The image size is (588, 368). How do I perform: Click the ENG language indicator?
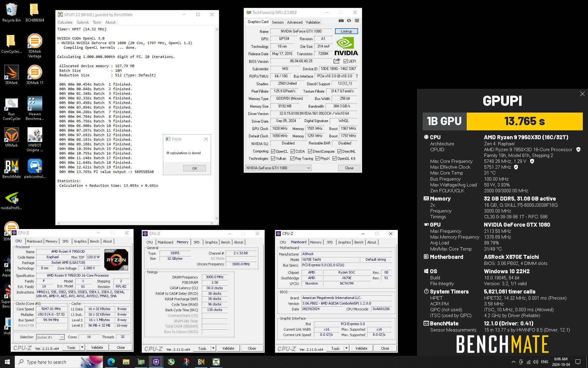[545, 362]
